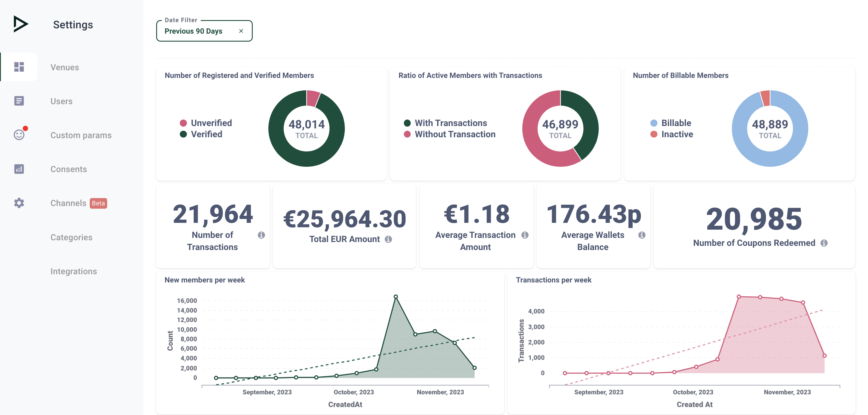Click info icon beside Number of Coupons Redeemed

point(824,243)
